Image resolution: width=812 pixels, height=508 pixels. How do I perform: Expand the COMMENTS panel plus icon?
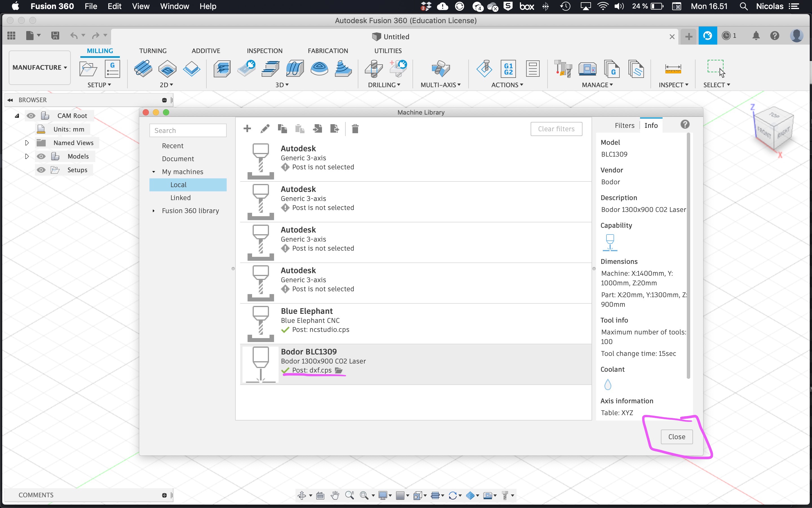tap(164, 495)
